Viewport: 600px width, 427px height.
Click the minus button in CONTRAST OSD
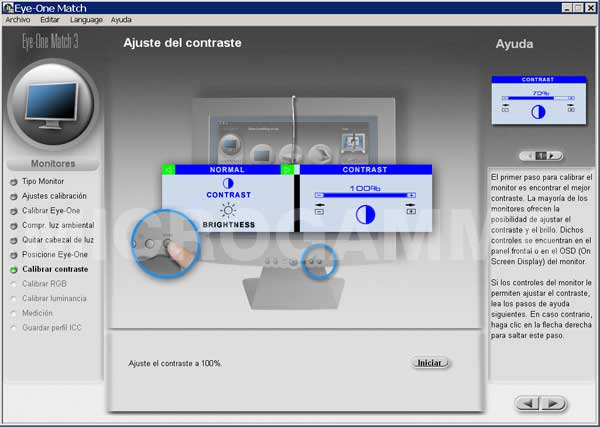(x=320, y=211)
